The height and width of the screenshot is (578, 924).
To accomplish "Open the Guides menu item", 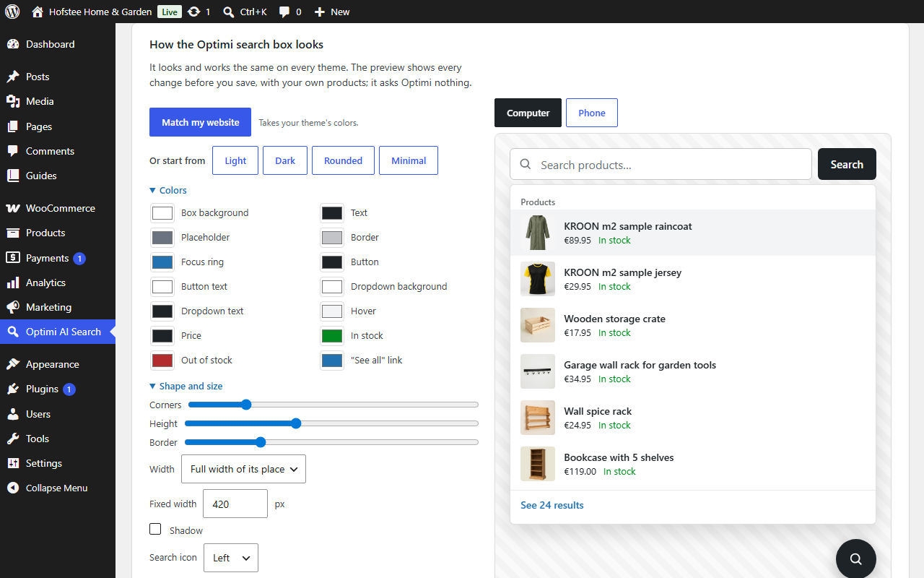I will [x=58, y=176].
